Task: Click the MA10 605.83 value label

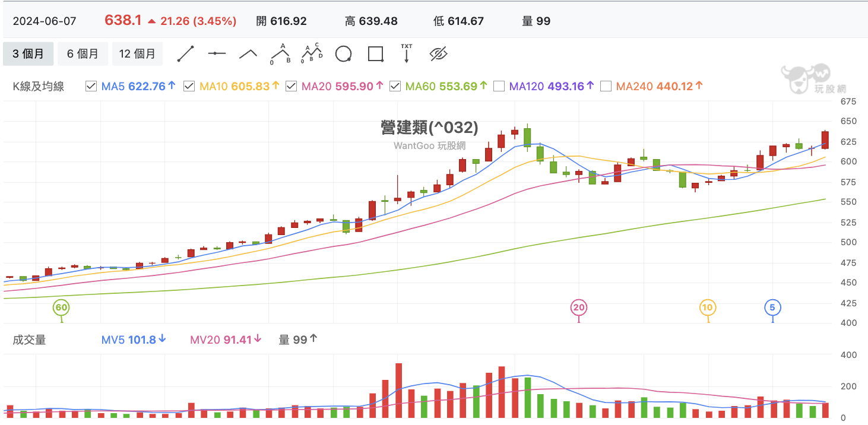Action: (x=240, y=86)
